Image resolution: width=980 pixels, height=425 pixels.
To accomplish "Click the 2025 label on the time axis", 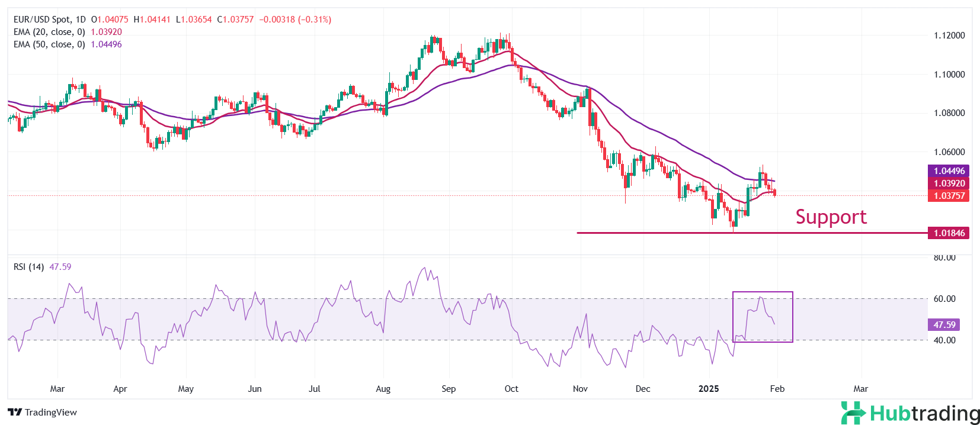I will 709,389.
